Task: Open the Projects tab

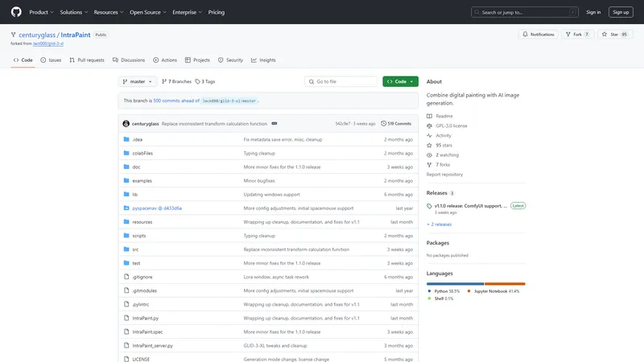Action: 197,60
